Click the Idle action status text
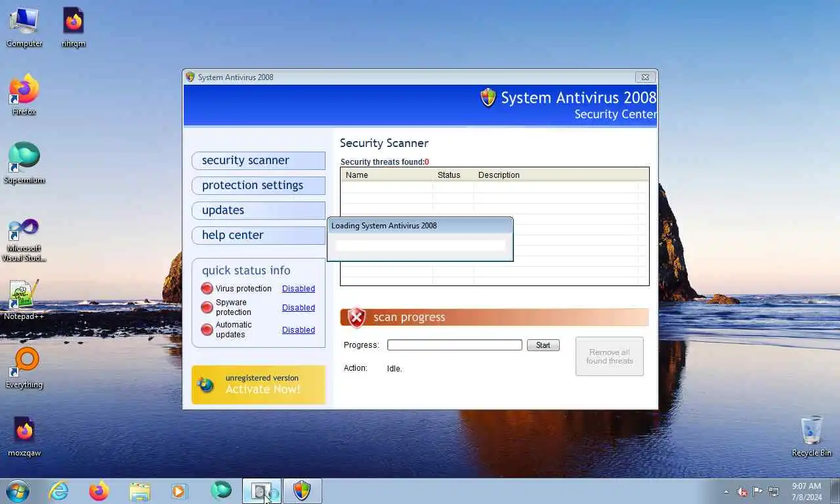The height and width of the screenshot is (504, 840). point(394,369)
